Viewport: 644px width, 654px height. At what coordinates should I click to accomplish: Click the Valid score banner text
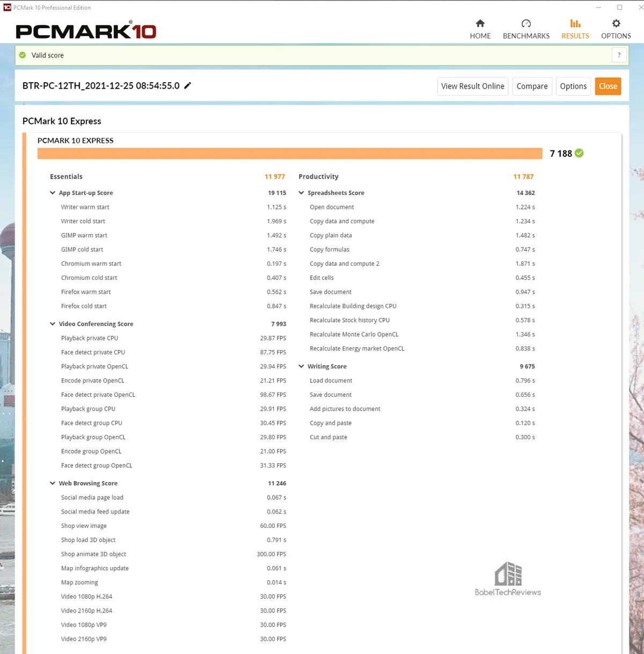[47, 55]
